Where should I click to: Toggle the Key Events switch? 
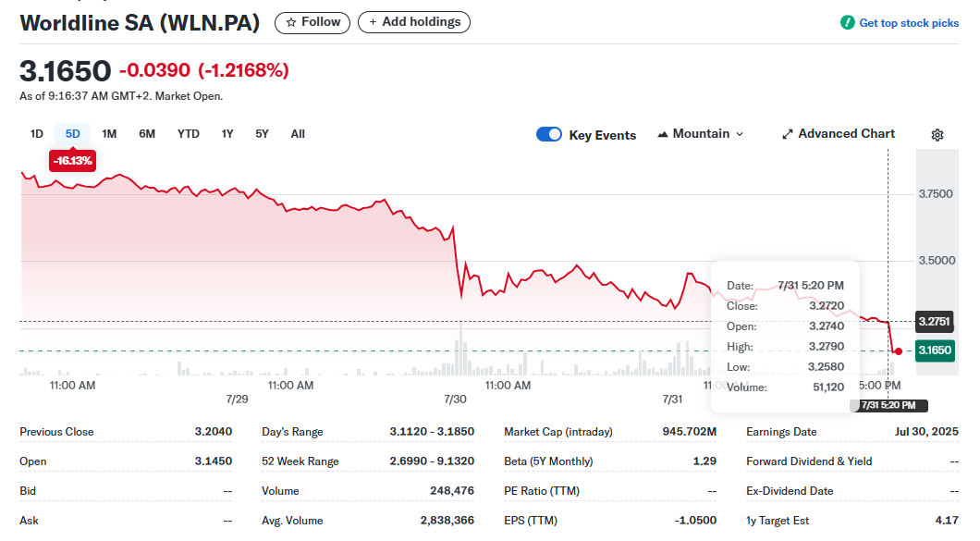click(x=549, y=134)
